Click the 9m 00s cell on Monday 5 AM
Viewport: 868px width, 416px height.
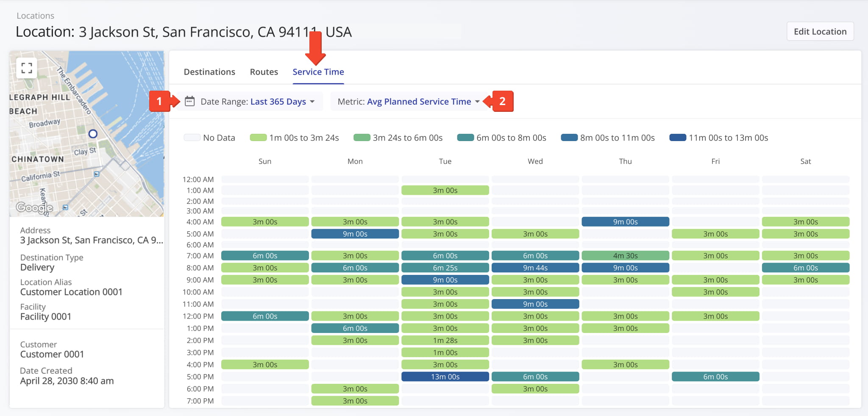click(x=355, y=233)
